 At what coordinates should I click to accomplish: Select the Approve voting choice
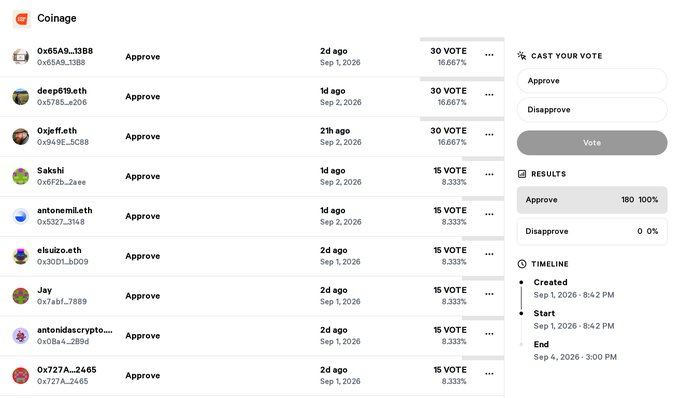point(592,81)
